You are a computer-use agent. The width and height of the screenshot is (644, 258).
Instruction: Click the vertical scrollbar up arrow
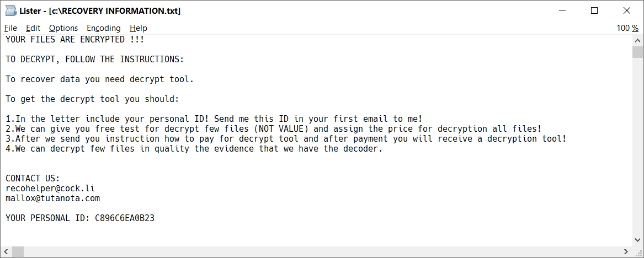coord(638,41)
